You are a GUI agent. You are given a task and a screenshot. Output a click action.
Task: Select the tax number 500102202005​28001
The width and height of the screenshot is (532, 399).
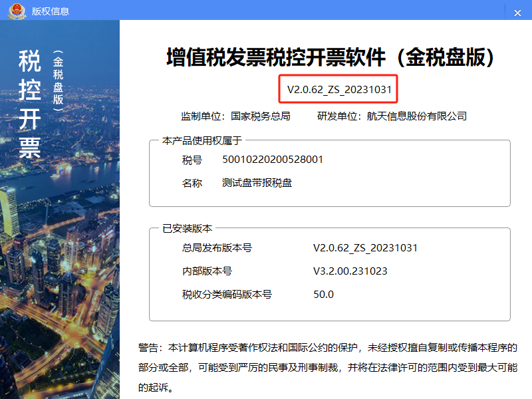pyautogui.click(x=273, y=160)
